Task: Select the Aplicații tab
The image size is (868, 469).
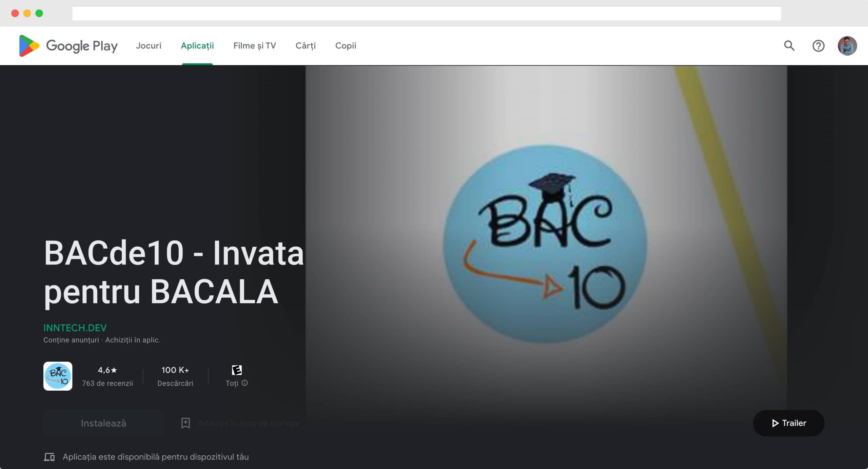Action: (x=197, y=45)
